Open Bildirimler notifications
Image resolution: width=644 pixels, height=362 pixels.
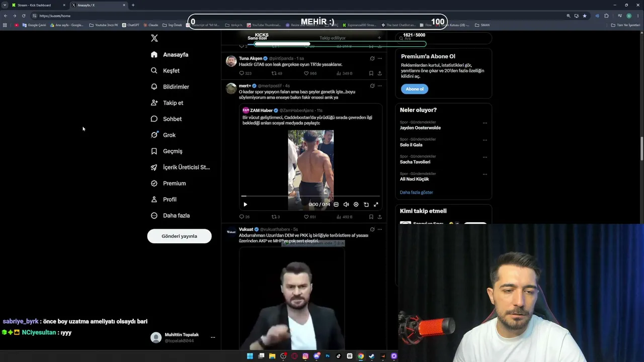(x=170, y=86)
